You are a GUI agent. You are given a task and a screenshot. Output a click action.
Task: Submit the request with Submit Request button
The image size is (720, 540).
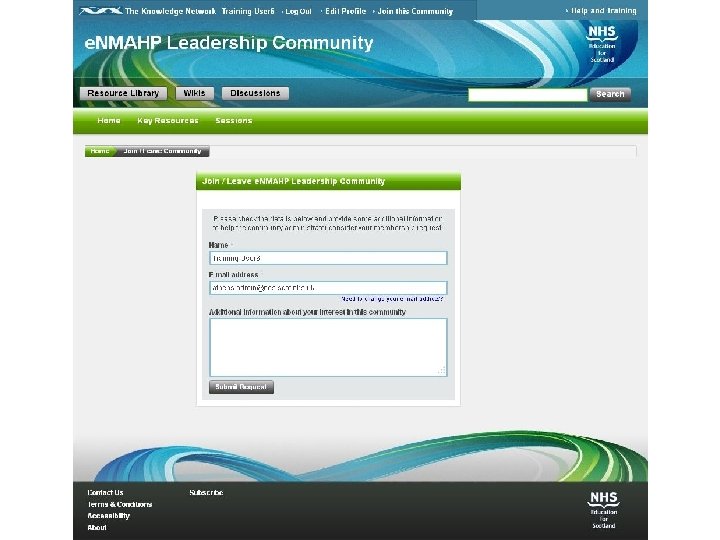click(242, 387)
